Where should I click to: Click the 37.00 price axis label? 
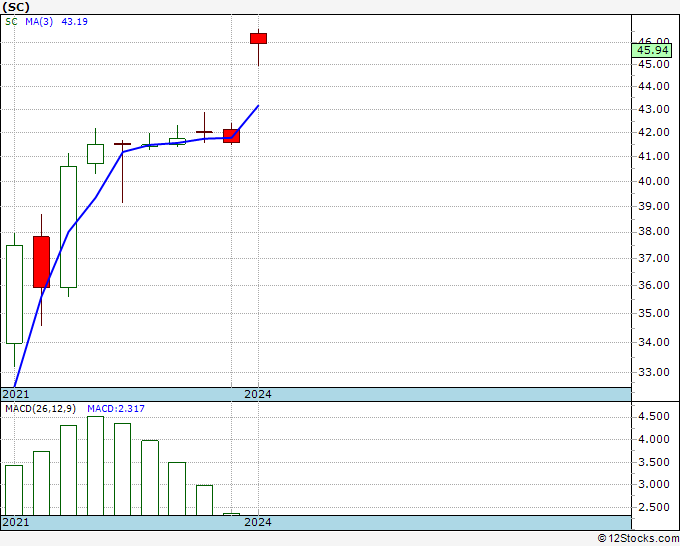(654, 258)
